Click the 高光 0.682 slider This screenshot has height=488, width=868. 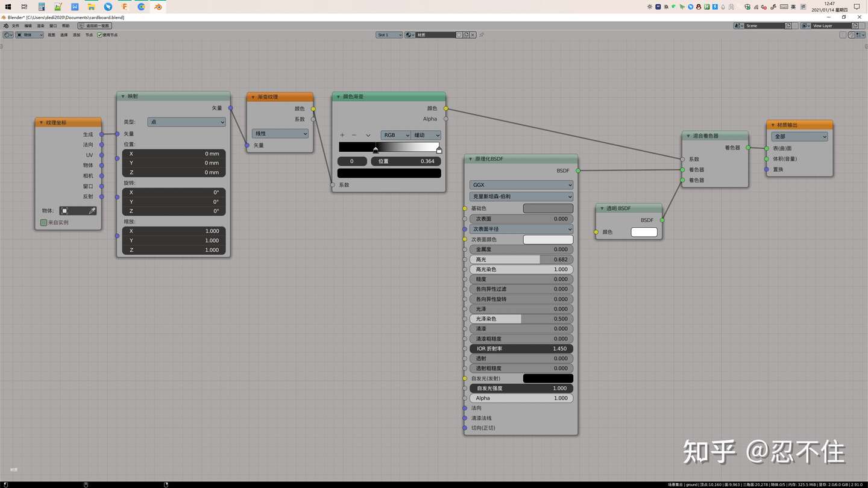pyautogui.click(x=521, y=260)
